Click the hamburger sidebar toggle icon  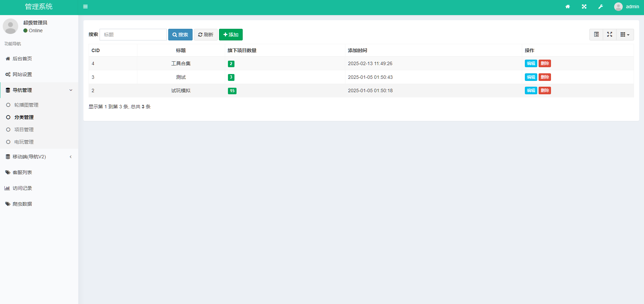point(85,7)
